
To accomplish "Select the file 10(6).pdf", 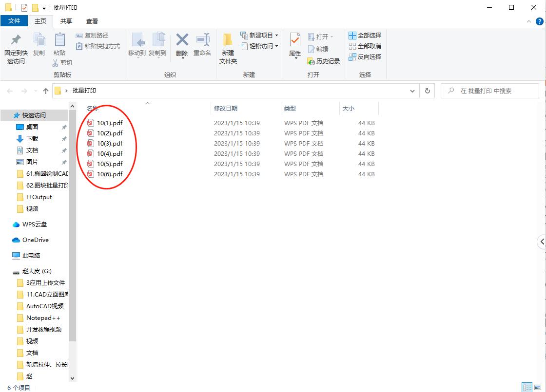I will [110, 174].
